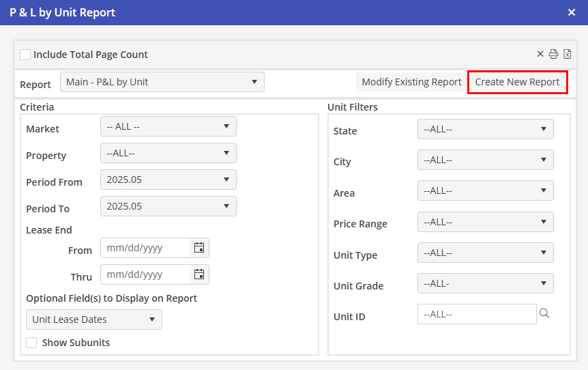The height and width of the screenshot is (370, 588).
Task: Enable Include Total Page Count checkbox
Action: tap(25, 55)
